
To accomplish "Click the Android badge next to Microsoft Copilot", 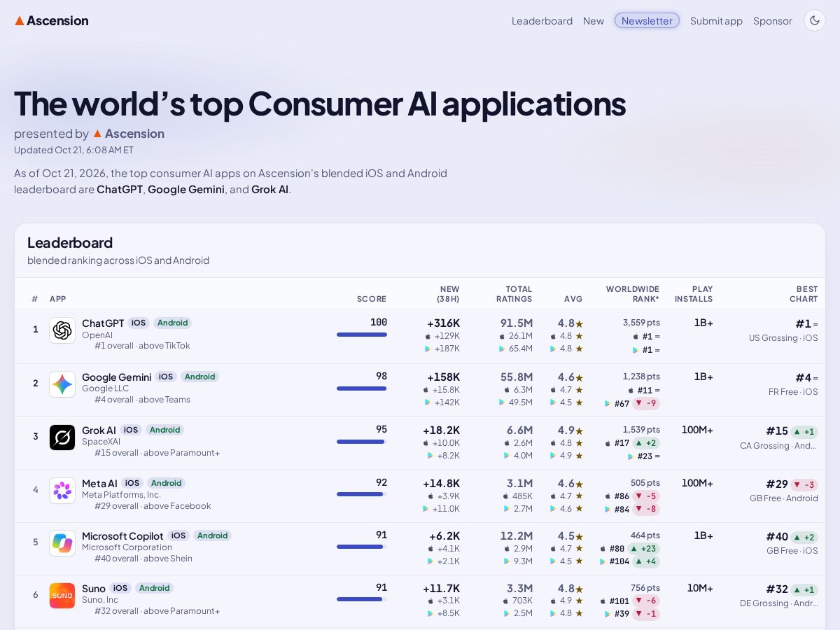I will (212, 535).
